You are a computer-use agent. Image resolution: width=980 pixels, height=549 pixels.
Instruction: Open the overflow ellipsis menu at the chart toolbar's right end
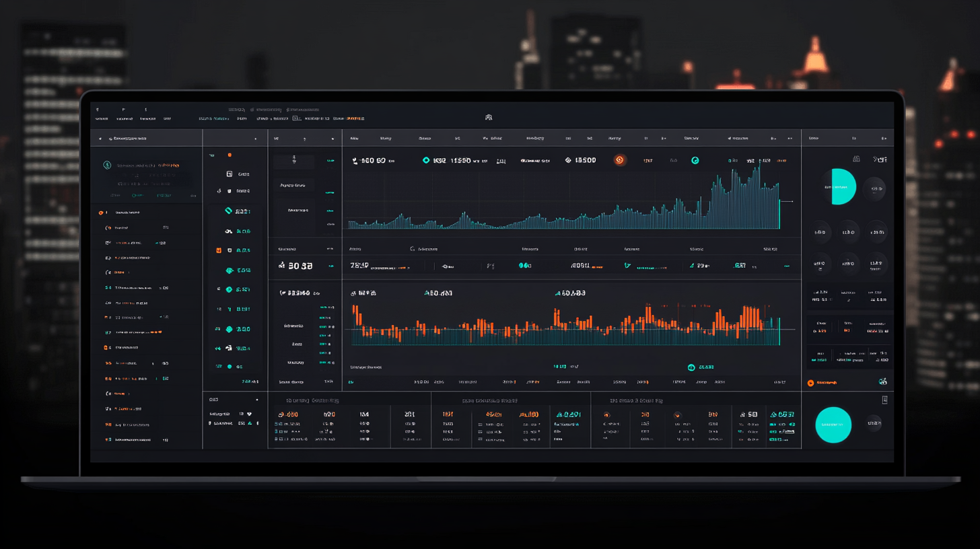tap(790, 138)
